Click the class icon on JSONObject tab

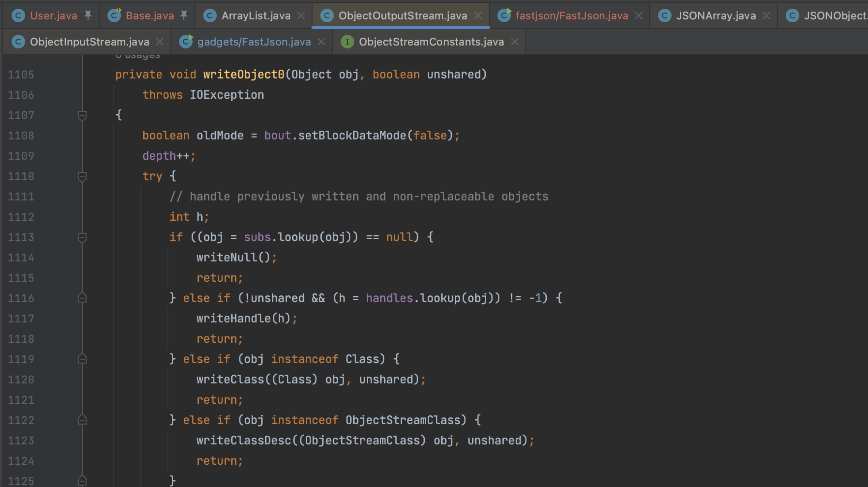click(792, 15)
